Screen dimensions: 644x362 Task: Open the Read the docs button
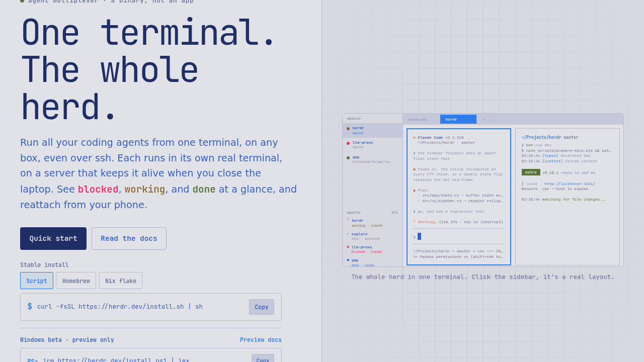[129, 238]
